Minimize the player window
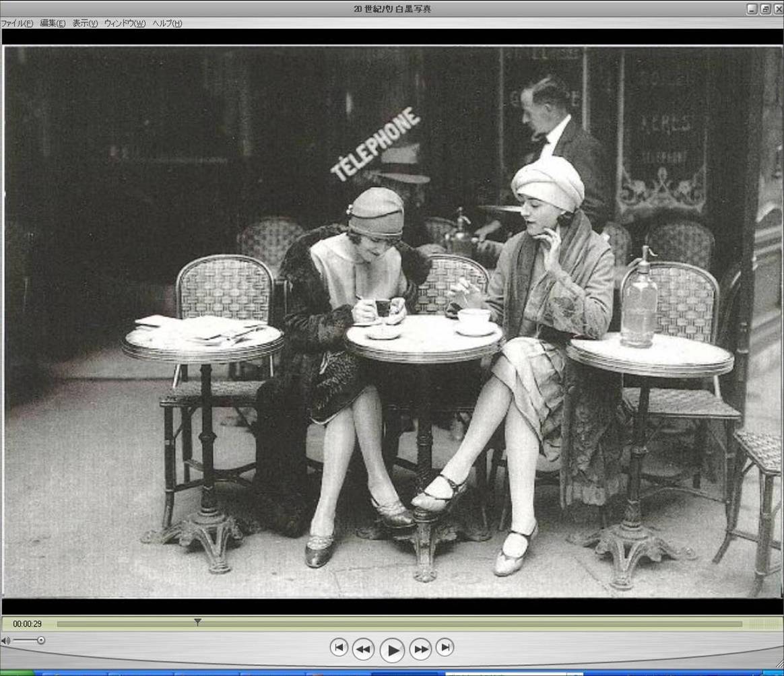 tap(752, 9)
